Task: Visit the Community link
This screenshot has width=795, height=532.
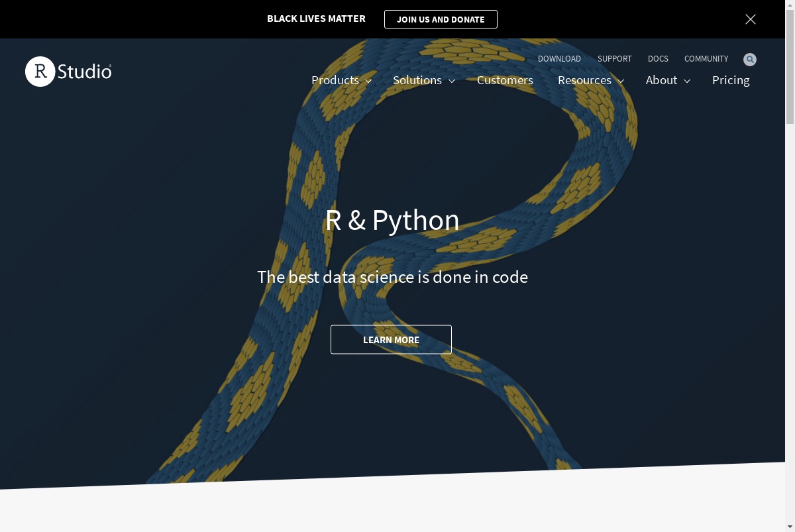Action: coord(706,59)
